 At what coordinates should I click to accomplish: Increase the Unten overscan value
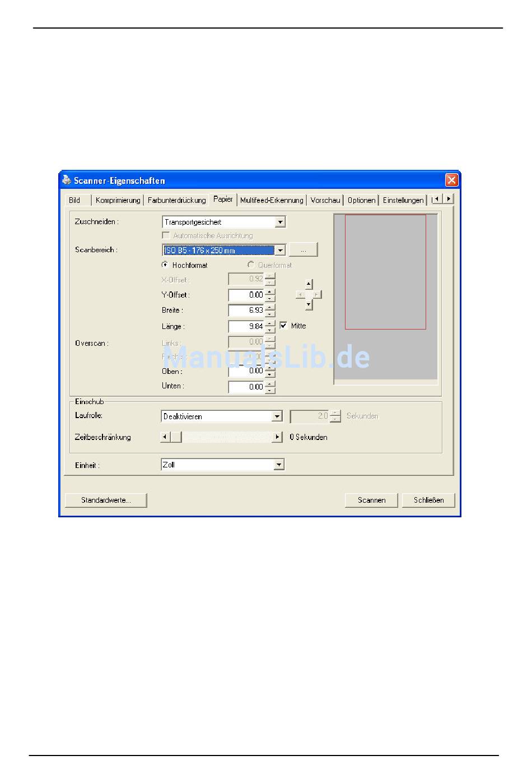click(270, 383)
